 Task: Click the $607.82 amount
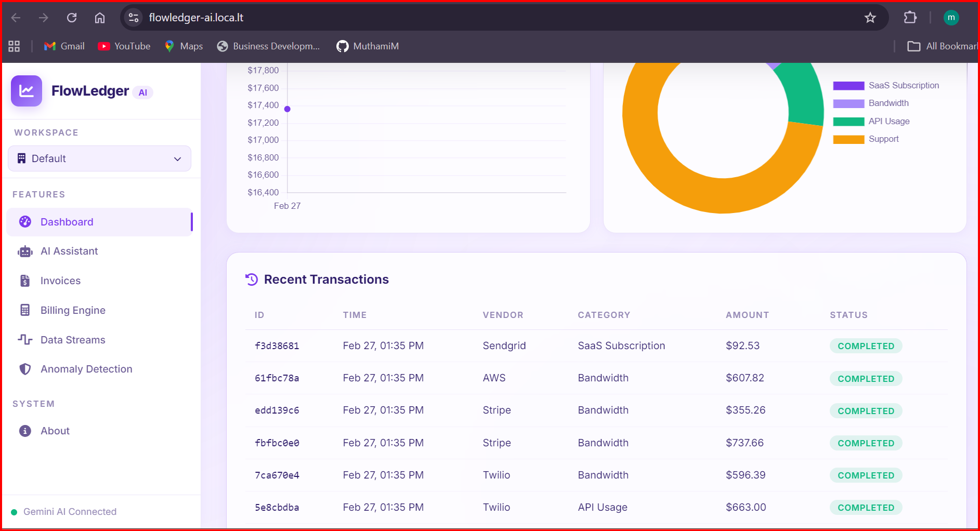pos(745,378)
